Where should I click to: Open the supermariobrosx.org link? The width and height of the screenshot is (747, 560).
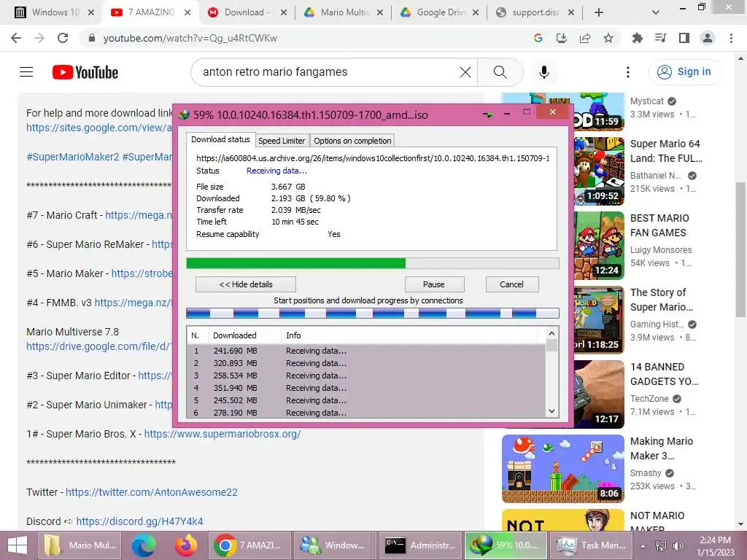pyautogui.click(x=222, y=434)
